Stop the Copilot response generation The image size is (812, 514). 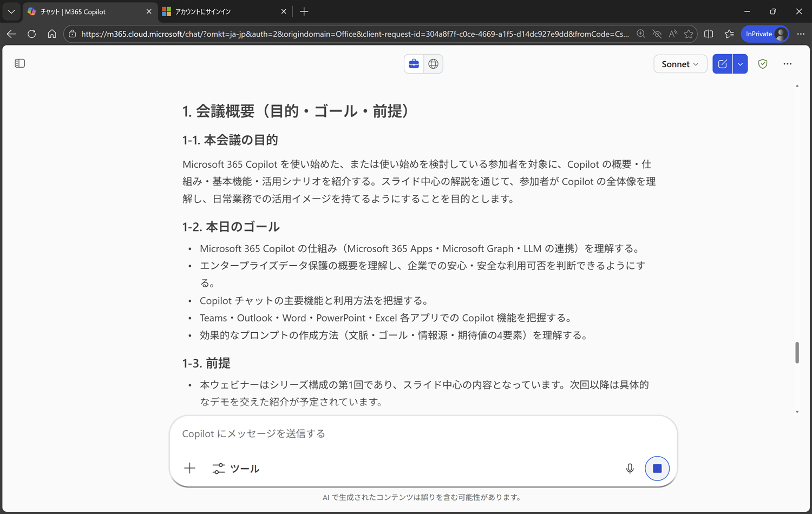(x=657, y=469)
